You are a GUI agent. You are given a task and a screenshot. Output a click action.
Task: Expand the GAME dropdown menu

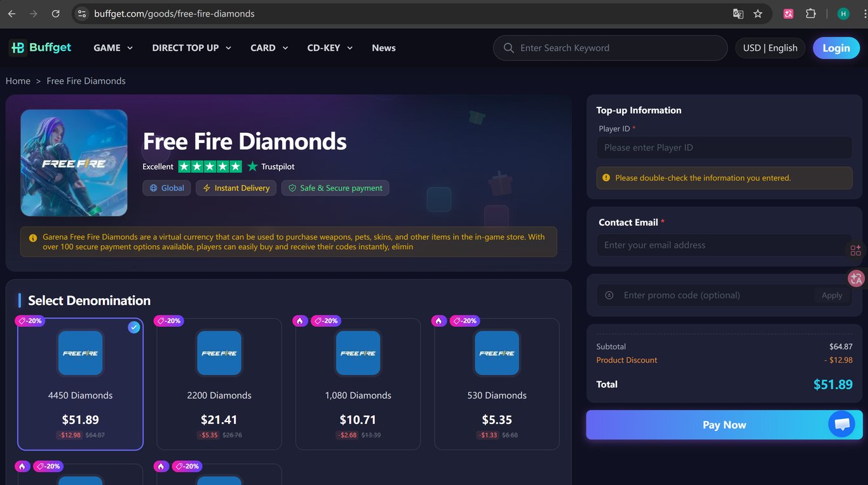click(113, 48)
